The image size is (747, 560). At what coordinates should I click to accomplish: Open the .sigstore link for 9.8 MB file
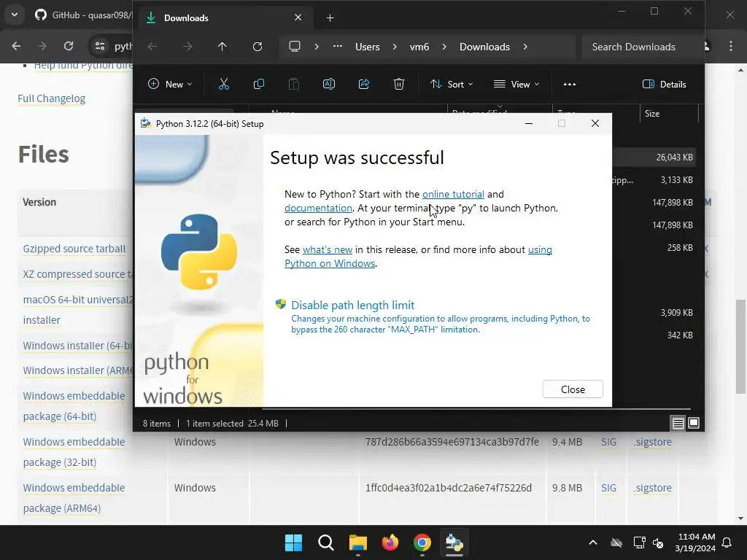[653, 488]
